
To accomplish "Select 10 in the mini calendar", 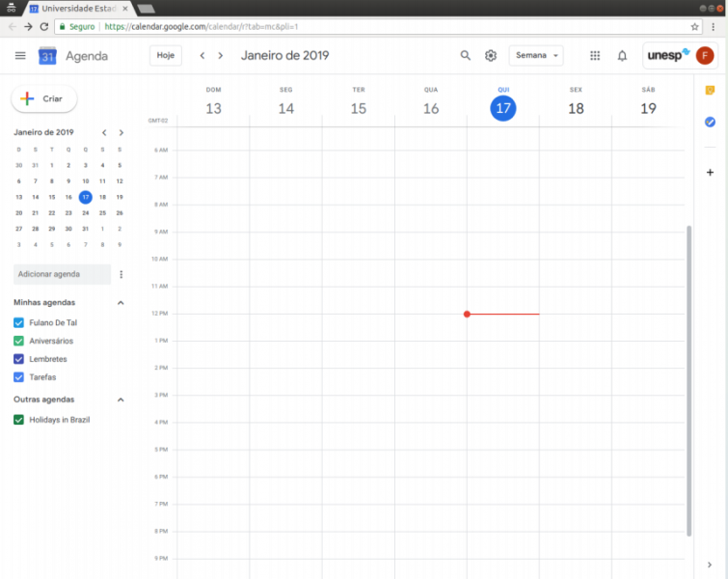I will coord(86,181).
